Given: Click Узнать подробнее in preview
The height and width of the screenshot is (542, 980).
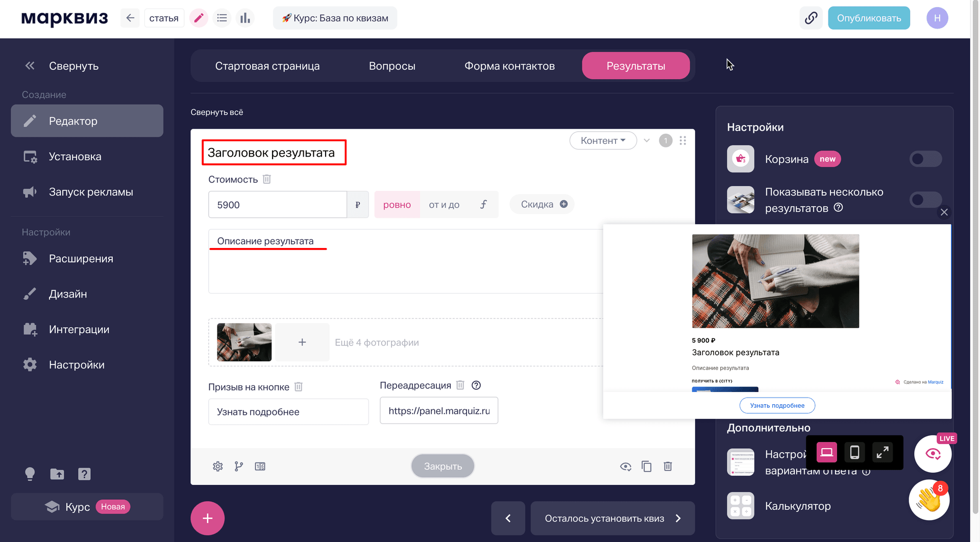Looking at the screenshot, I should [777, 406].
